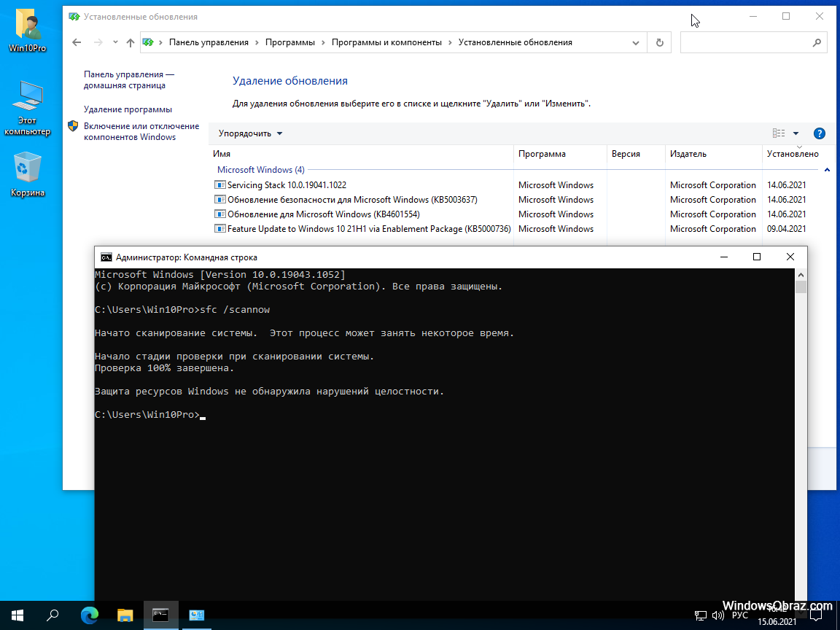Image resolution: width=840 pixels, height=630 pixels.
Task: Open Microsoft Edge from the taskbar
Action: point(89,615)
